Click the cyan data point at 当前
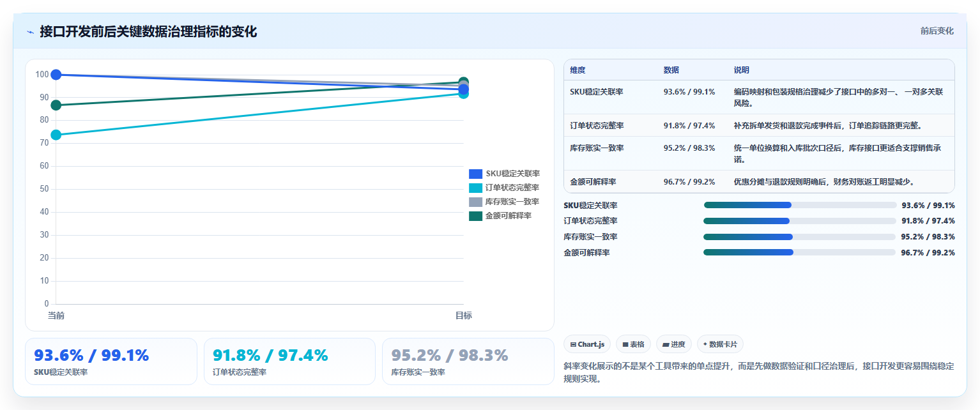 (x=56, y=135)
